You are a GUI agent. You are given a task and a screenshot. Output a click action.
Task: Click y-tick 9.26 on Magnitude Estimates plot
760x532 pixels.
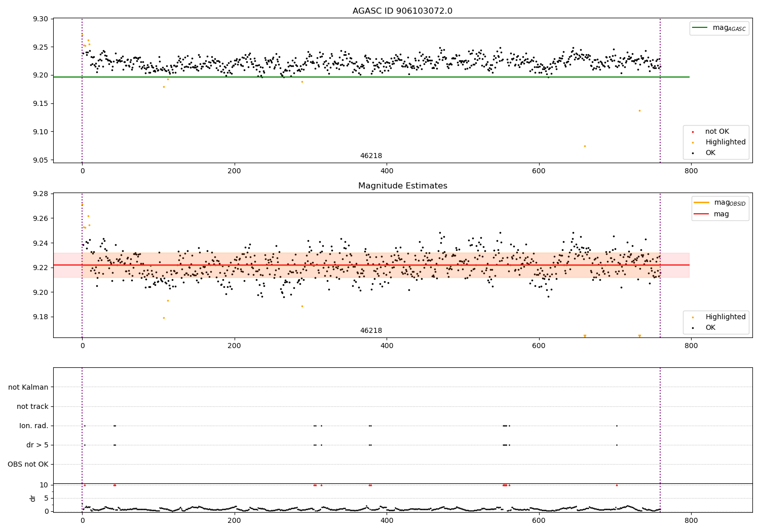pyautogui.click(x=41, y=219)
